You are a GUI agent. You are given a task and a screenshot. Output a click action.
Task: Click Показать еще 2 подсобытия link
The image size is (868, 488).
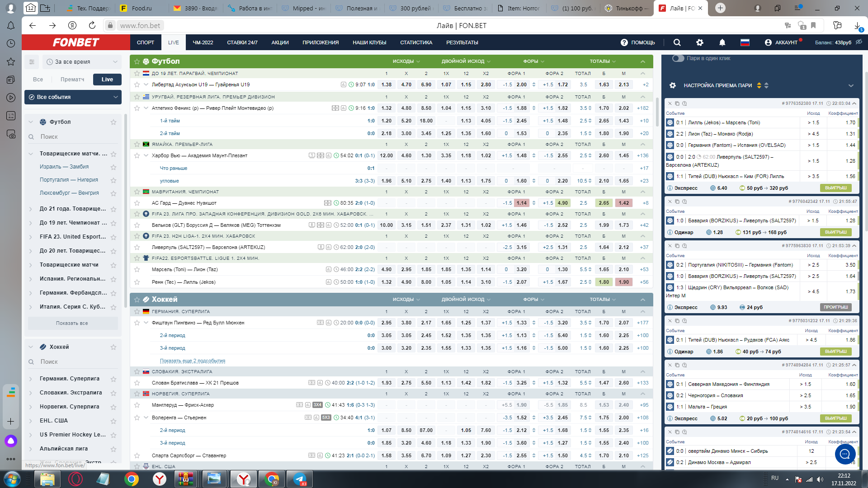[x=193, y=361]
